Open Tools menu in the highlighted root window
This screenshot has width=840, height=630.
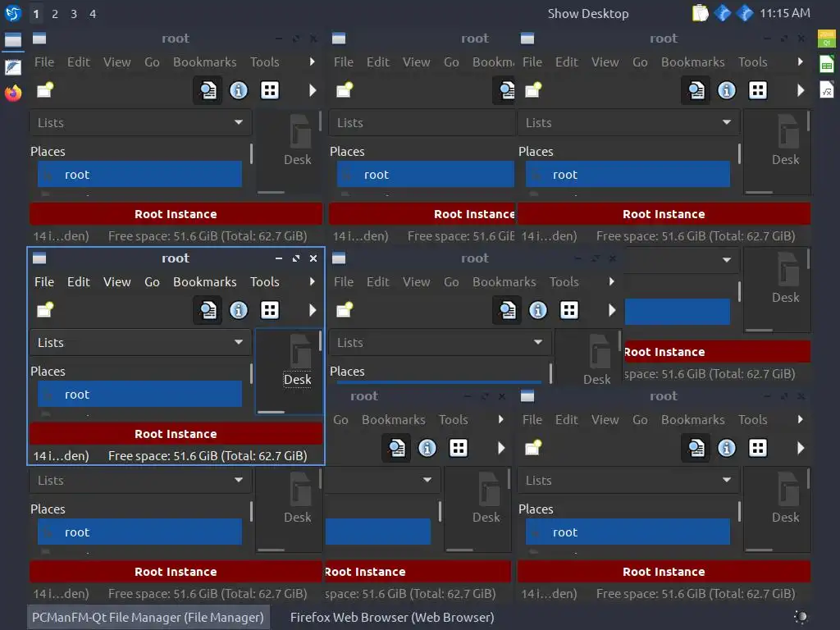coord(265,282)
